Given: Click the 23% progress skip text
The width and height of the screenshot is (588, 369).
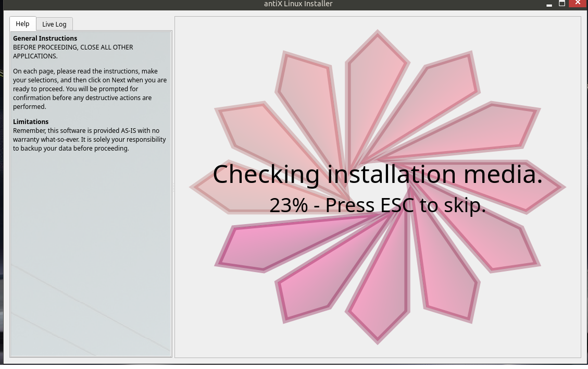Looking at the screenshot, I should [x=378, y=205].
